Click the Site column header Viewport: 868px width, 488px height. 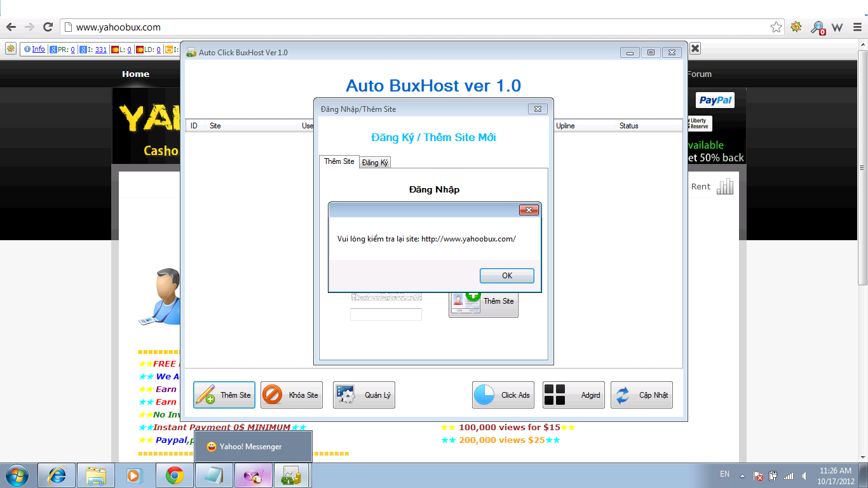[252, 126]
